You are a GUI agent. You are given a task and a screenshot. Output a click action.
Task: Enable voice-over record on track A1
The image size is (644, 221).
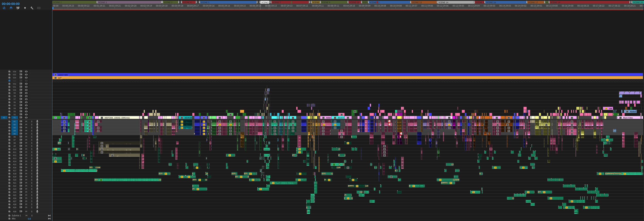[x=37, y=121]
